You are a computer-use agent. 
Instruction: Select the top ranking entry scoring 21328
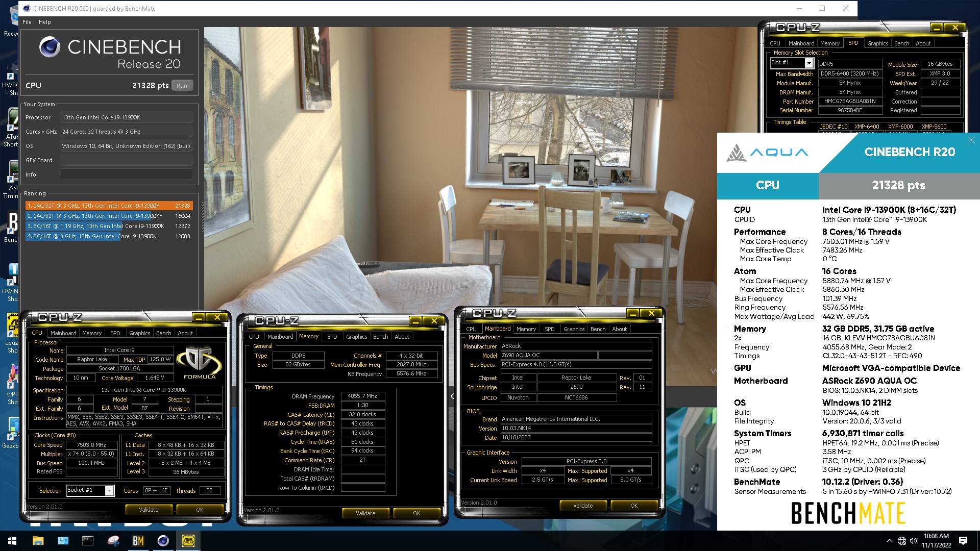pos(109,206)
